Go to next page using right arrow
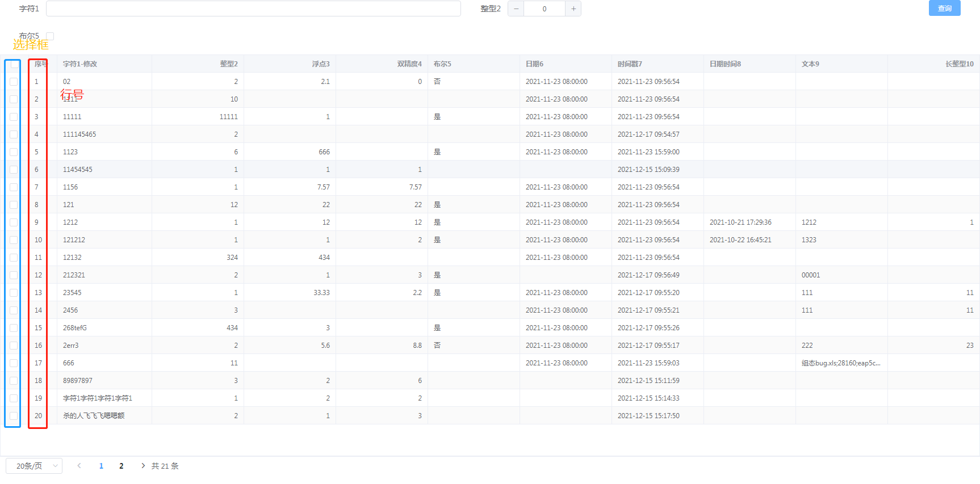 click(x=143, y=466)
